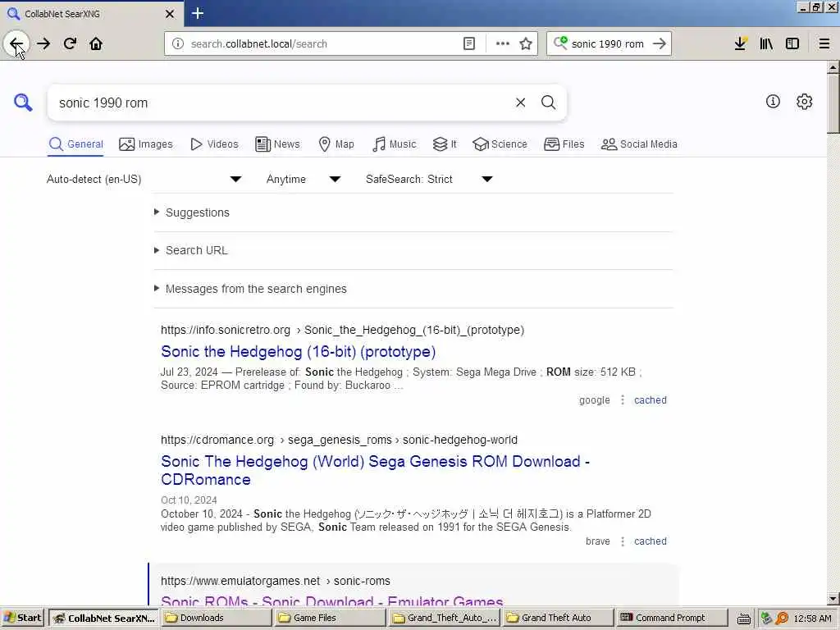Click the search engine icon in browser search box

click(560, 43)
